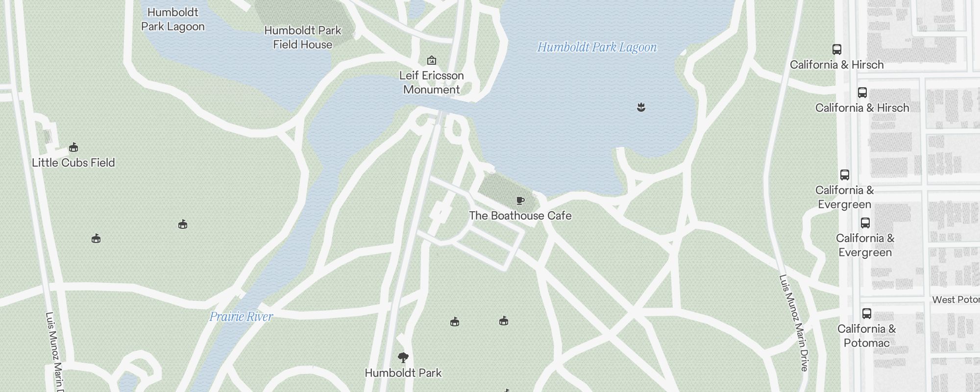Viewport: 980px width, 392px height.
Task: Click The Boathouse Cafe text label
Action: point(520,216)
